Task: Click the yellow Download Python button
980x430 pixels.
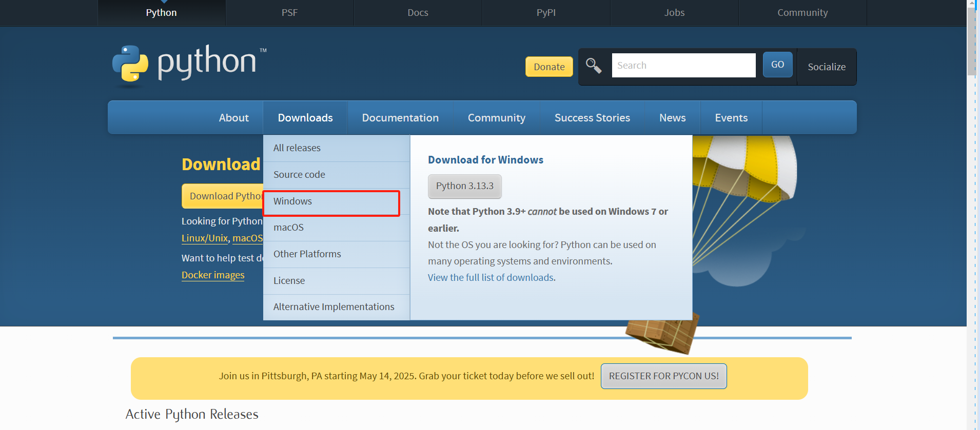Action: click(x=223, y=196)
